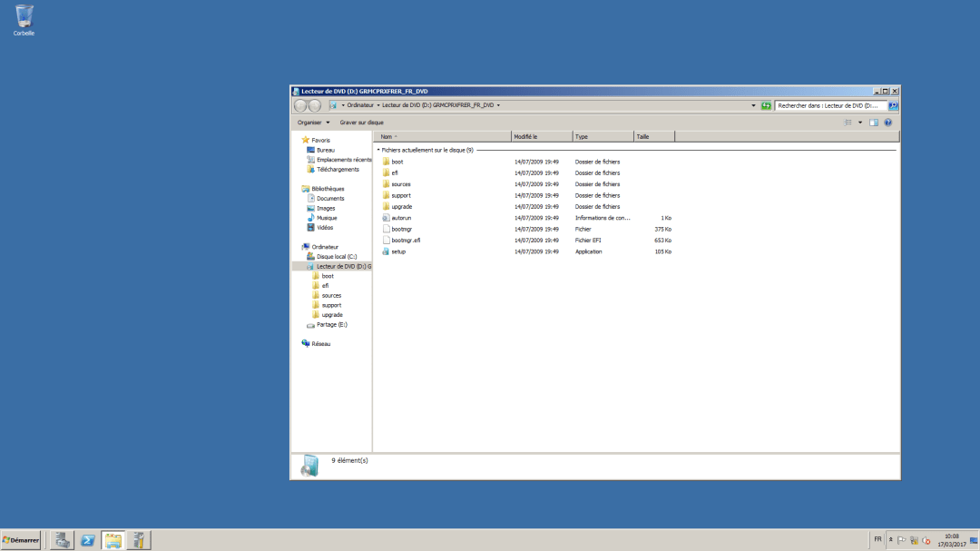Open the Démarrer menu

tap(22, 540)
